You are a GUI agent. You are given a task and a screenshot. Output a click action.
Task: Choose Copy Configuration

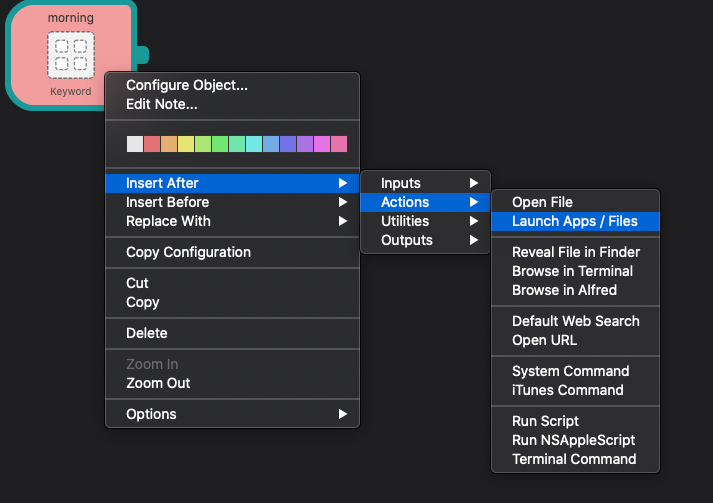(x=188, y=252)
